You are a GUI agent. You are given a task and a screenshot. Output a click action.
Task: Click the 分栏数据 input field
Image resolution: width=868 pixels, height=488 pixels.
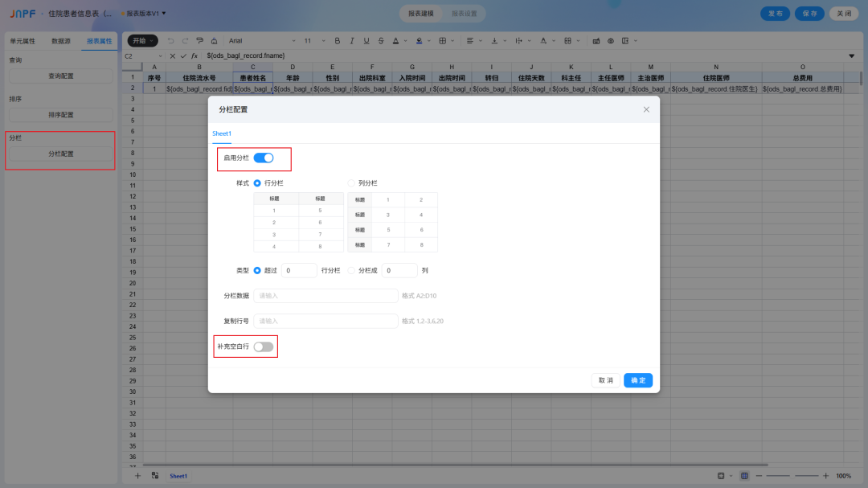[x=325, y=296]
